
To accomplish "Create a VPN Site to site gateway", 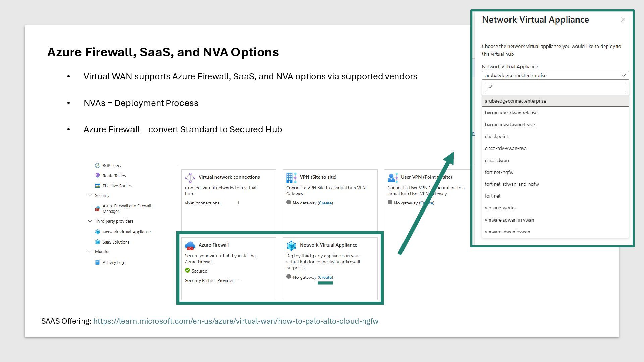I will (325, 203).
